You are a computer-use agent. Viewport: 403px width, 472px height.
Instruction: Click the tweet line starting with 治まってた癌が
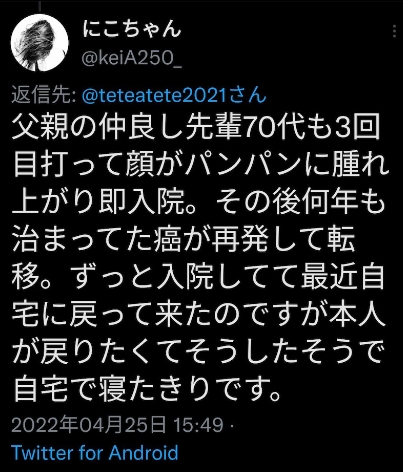point(183,240)
